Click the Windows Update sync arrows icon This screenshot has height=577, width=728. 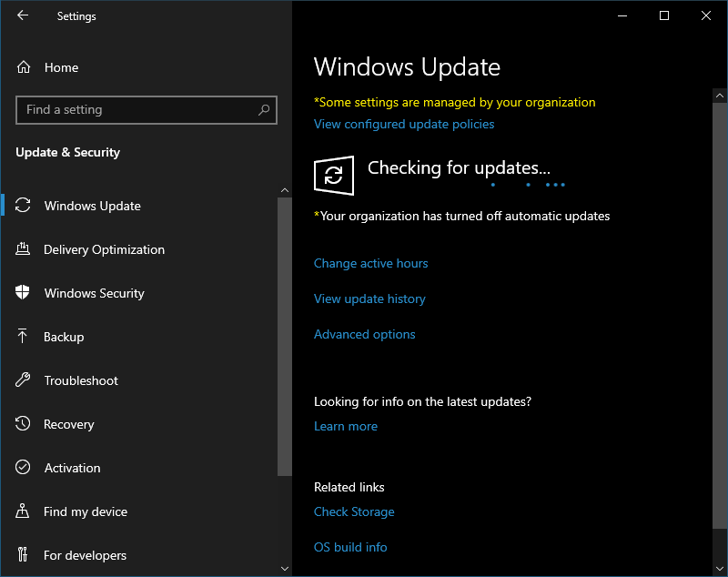22,205
